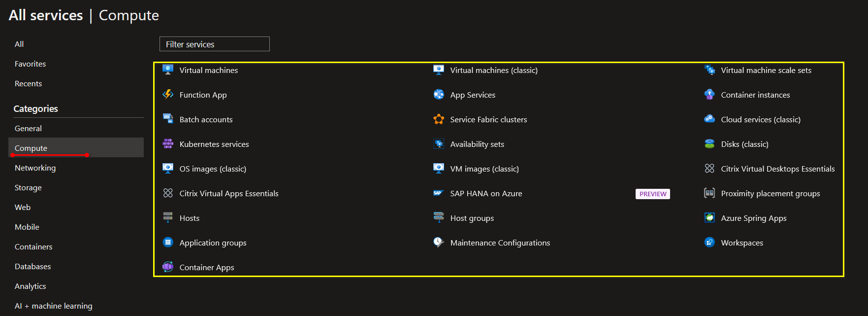Click the SAP HANA on Azure icon
Viewport: 868px width, 316px height.
tap(439, 193)
